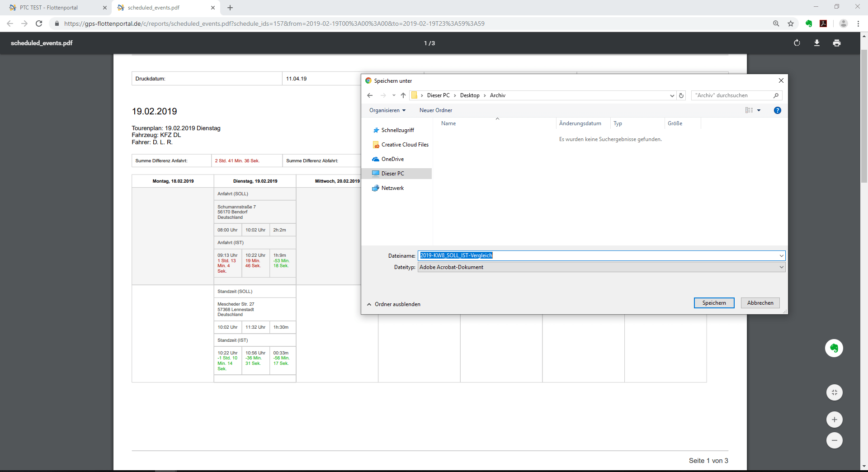868x472 pixels.
Task: Rotate the PDF using the rotate icon
Action: (x=797, y=43)
